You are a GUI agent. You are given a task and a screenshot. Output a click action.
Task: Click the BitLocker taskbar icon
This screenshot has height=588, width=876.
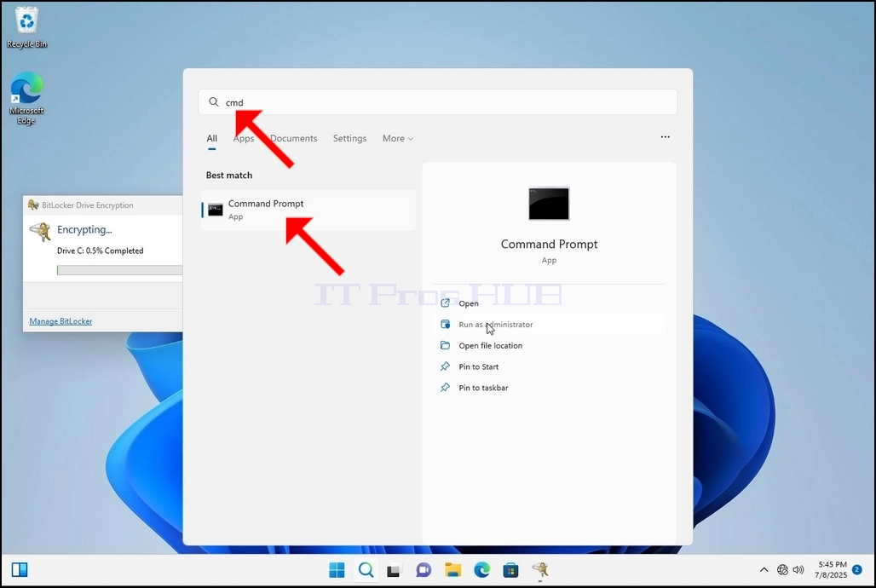click(x=540, y=569)
